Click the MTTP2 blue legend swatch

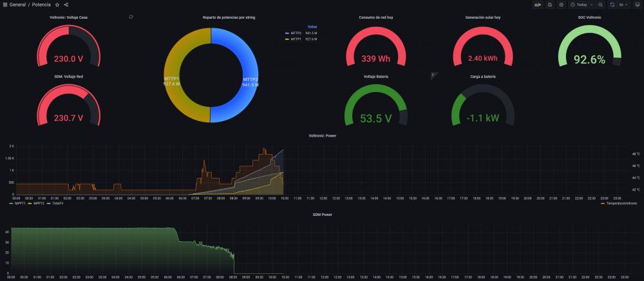287,33
